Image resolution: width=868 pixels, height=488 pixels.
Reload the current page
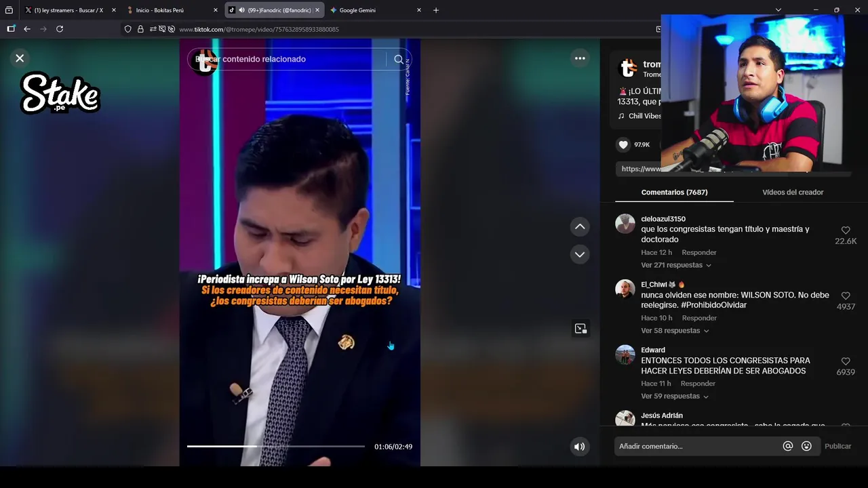[60, 29]
